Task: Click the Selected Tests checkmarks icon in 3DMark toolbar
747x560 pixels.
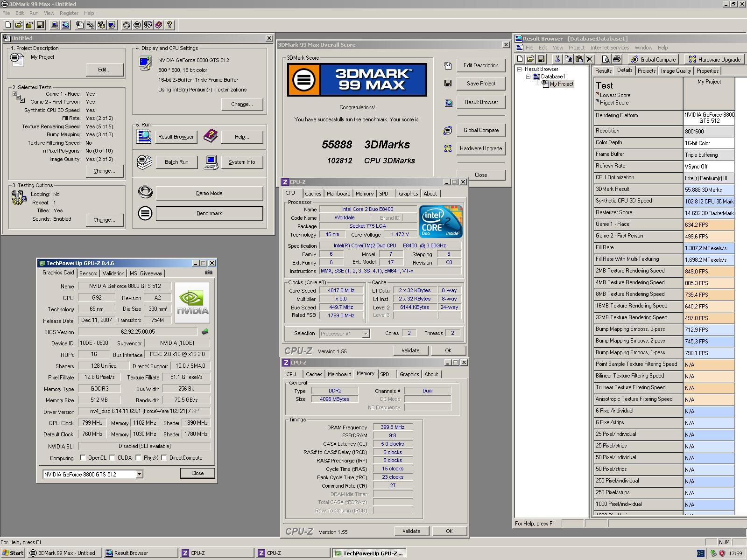Action: [91, 25]
